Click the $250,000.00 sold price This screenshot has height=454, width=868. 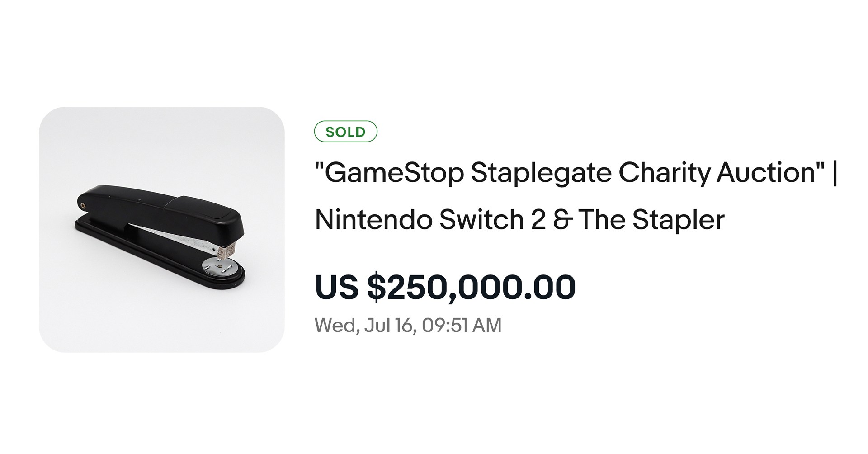(x=471, y=287)
